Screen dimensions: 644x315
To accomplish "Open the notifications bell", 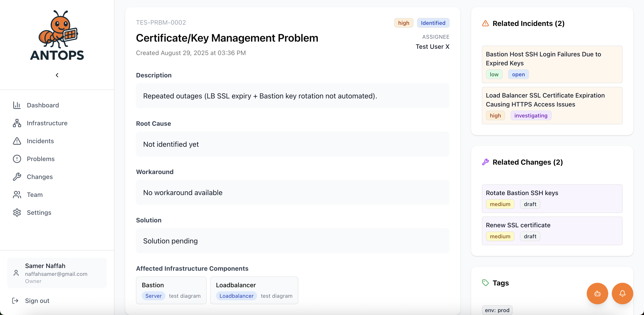I will pyautogui.click(x=622, y=293).
